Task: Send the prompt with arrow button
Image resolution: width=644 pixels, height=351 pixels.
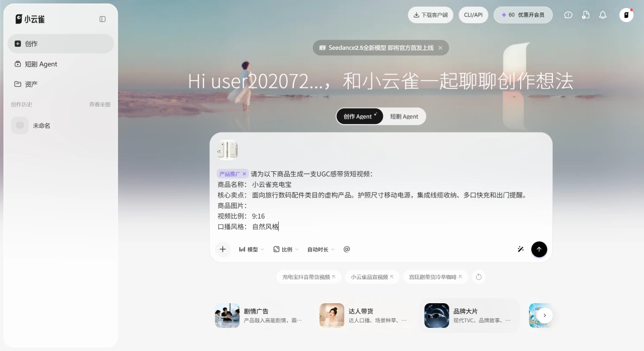Action: (539, 249)
